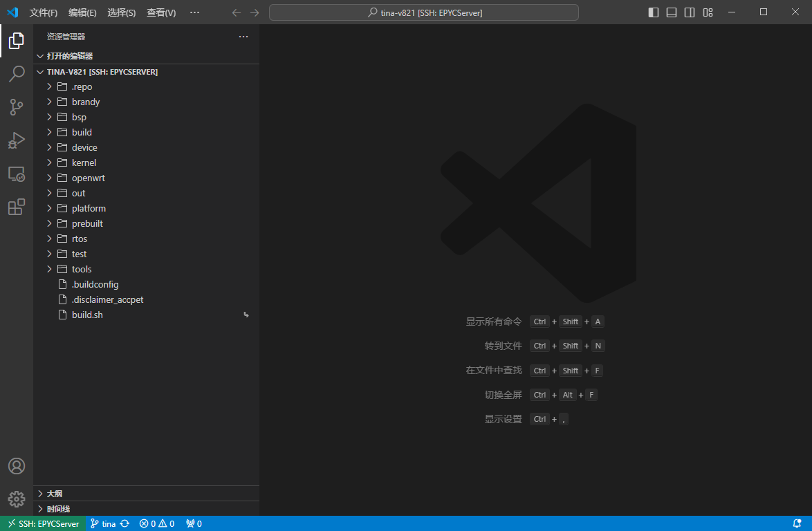Click the SSH: EPYCServer remote indicator
The height and width of the screenshot is (531, 812).
pos(43,524)
